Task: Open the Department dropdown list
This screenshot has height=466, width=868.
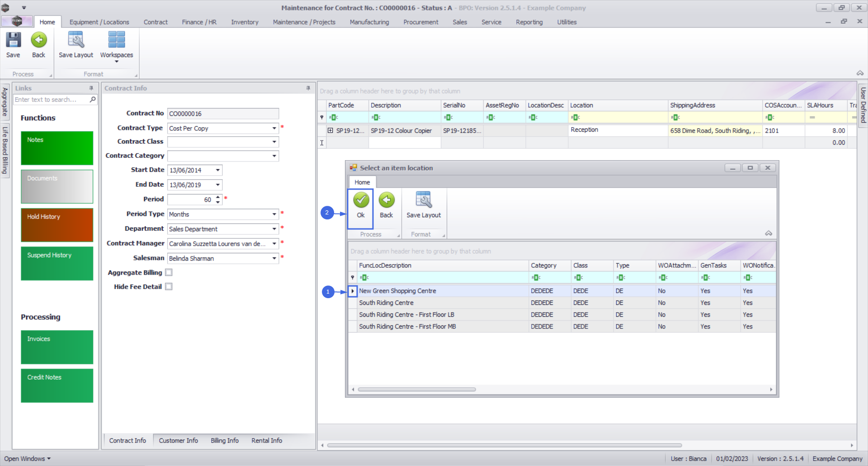Action: pos(274,229)
